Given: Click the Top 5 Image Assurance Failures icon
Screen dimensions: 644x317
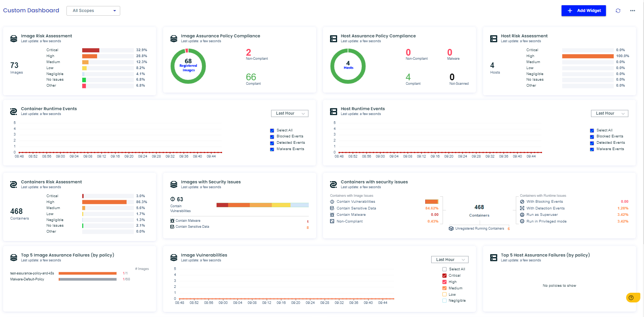Looking at the screenshot, I should (x=14, y=258).
